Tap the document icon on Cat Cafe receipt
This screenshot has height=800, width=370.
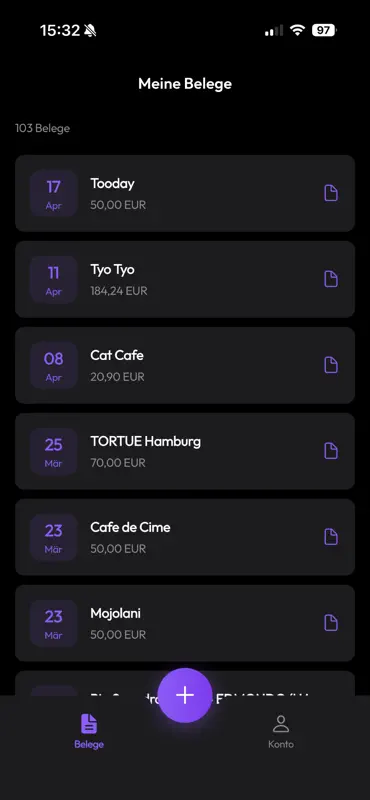331,365
